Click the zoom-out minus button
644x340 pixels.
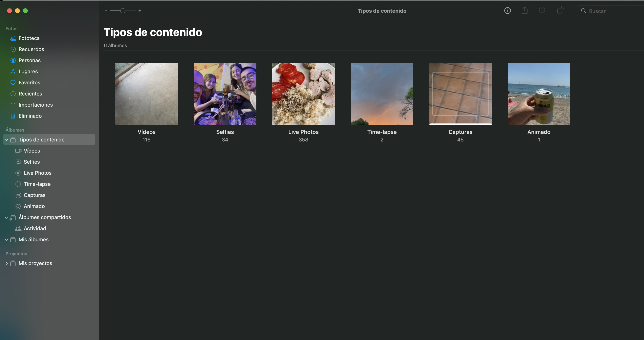click(x=106, y=11)
